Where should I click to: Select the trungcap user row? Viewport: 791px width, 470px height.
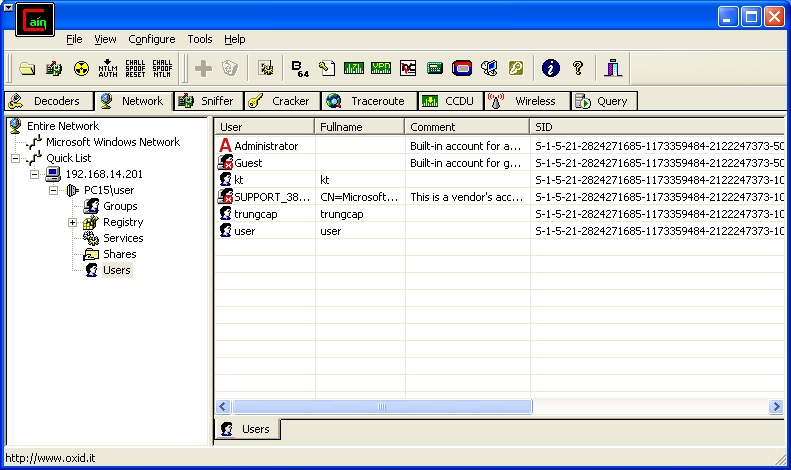pyautogui.click(x=499, y=214)
